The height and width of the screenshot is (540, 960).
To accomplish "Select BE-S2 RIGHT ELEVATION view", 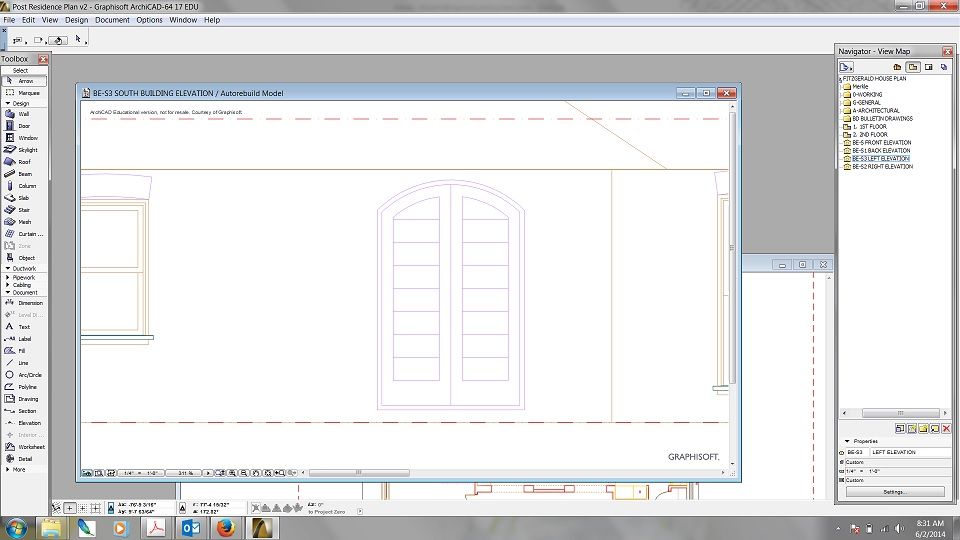I will click(878, 166).
